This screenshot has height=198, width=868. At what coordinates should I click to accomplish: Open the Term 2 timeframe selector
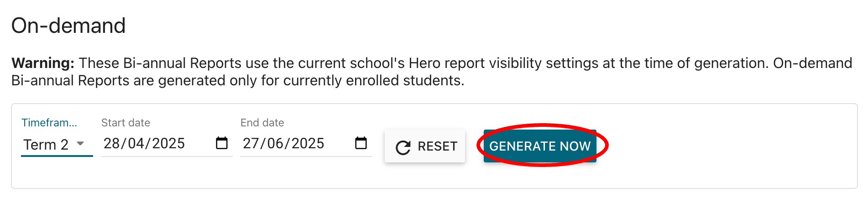[46, 145]
